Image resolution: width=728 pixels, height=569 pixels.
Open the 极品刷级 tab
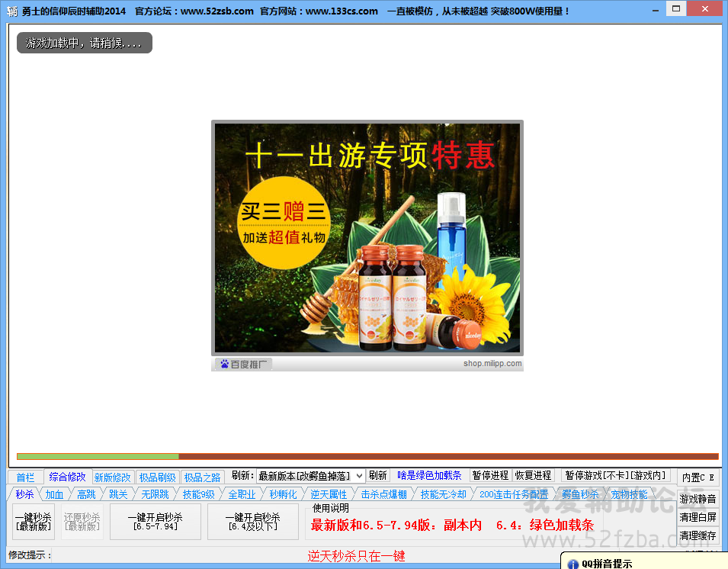pyautogui.click(x=157, y=477)
